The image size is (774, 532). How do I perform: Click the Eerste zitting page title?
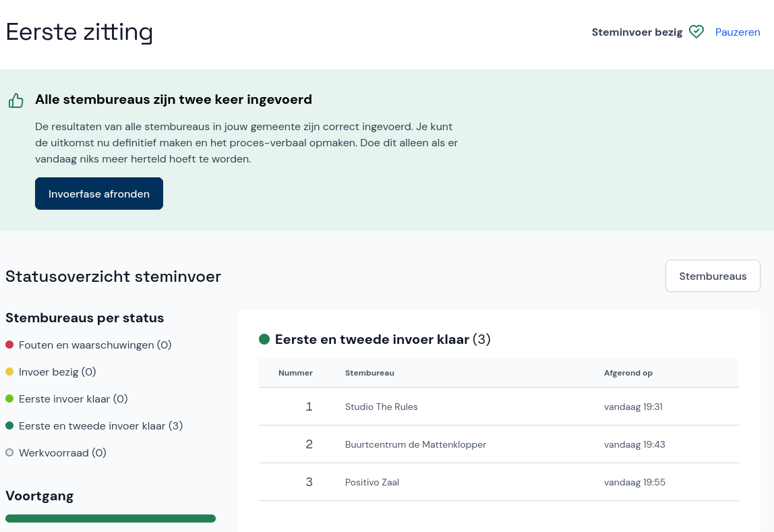pos(79,32)
